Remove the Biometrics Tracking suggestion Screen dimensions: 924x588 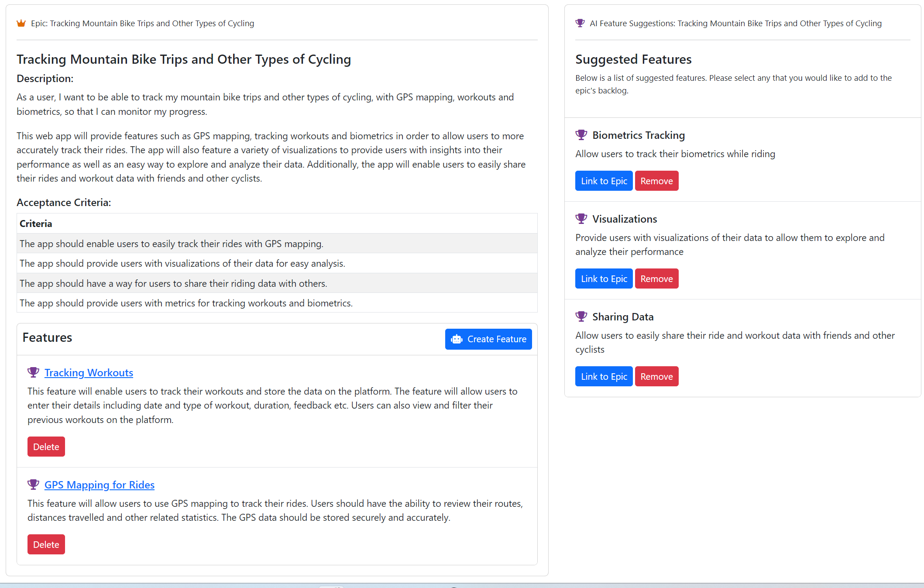click(656, 180)
